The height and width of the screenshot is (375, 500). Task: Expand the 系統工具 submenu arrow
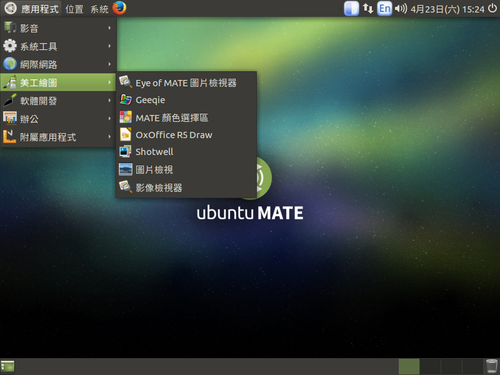pos(109,46)
